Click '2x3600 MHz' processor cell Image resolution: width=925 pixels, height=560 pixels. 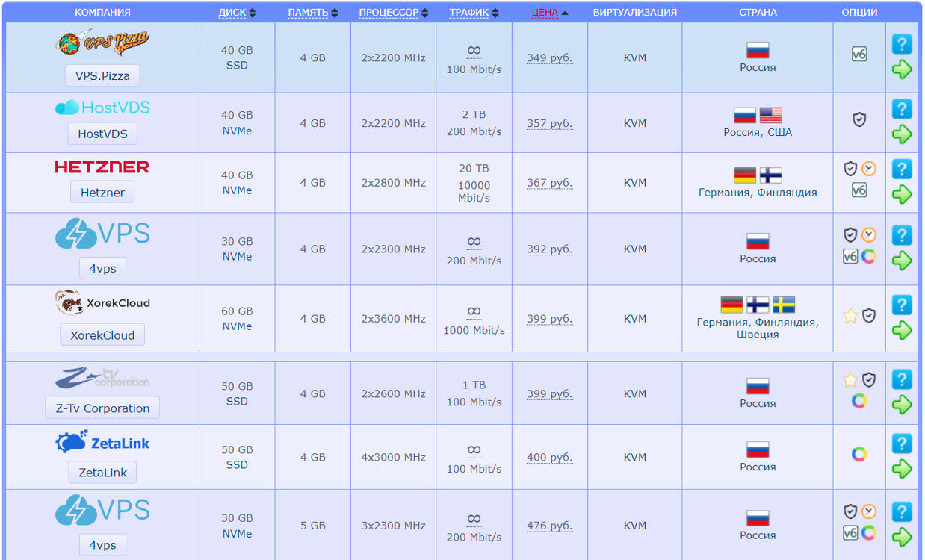pos(393,319)
